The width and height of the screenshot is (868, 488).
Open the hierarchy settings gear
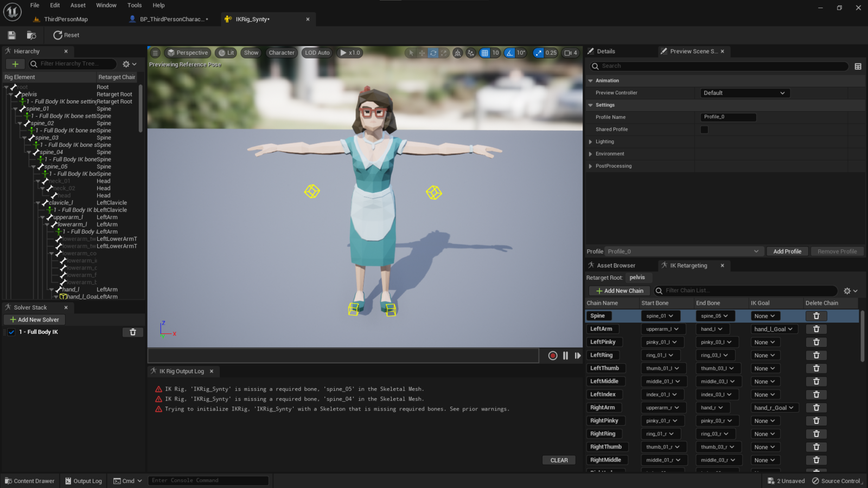point(126,63)
